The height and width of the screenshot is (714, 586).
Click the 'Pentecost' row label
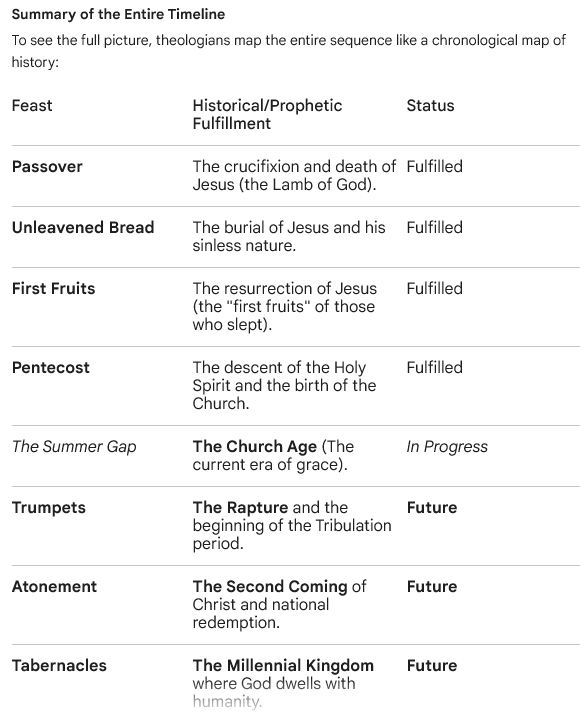51,367
